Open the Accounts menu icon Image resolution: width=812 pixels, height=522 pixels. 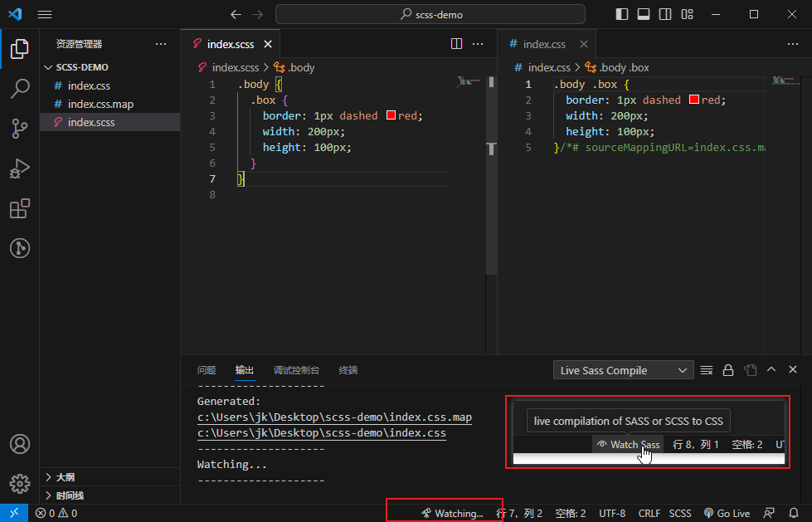(x=20, y=444)
